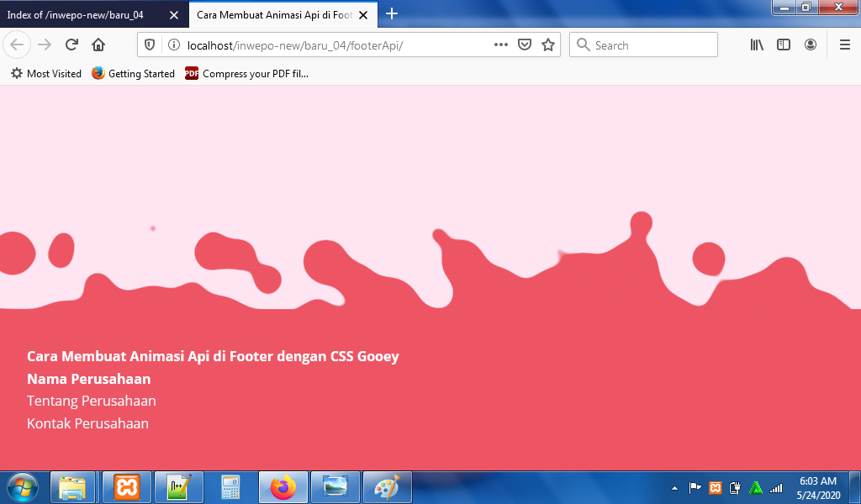861x504 pixels.
Task: Click the green triangle tray icon
Action: (756, 487)
